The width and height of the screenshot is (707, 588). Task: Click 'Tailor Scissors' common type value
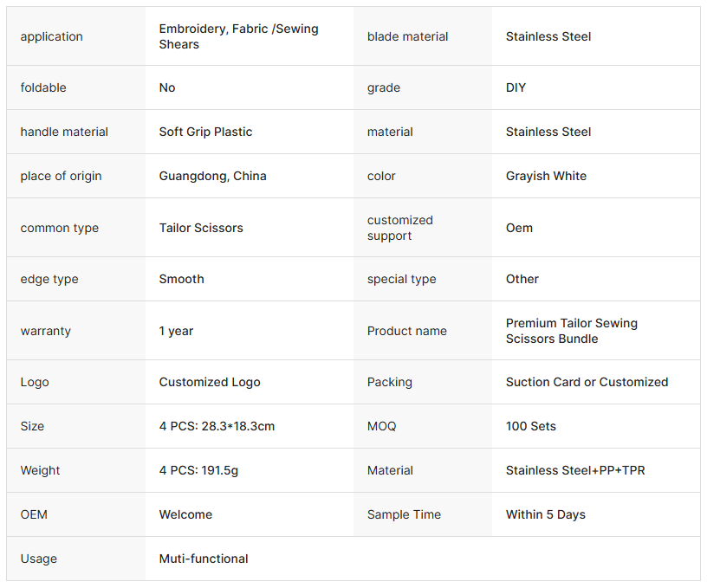pos(201,228)
